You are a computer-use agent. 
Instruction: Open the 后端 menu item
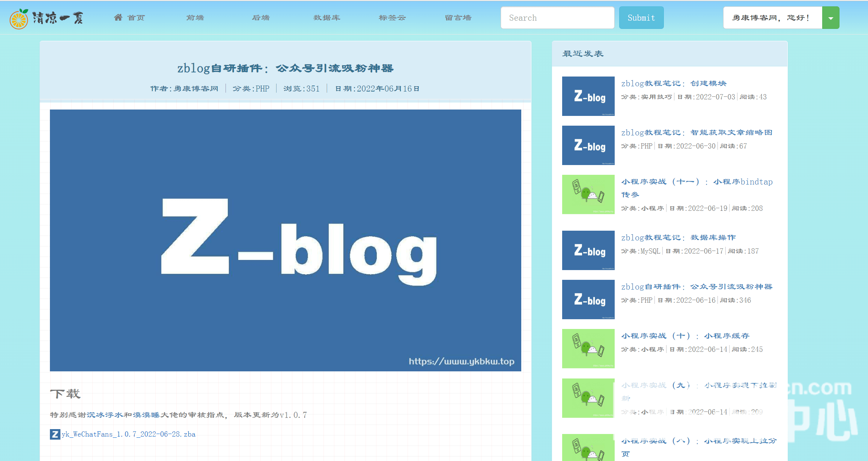coord(261,18)
